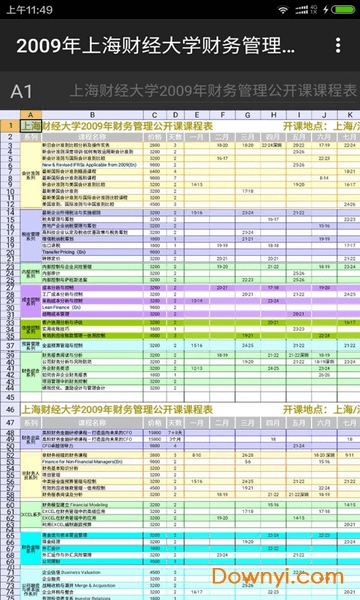
Task: Tap the 开课地点 text in row 46
Action: click(321, 410)
